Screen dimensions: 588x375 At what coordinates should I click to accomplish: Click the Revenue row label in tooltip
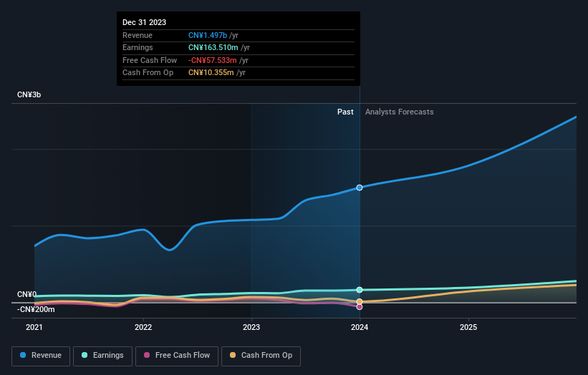coord(138,35)
